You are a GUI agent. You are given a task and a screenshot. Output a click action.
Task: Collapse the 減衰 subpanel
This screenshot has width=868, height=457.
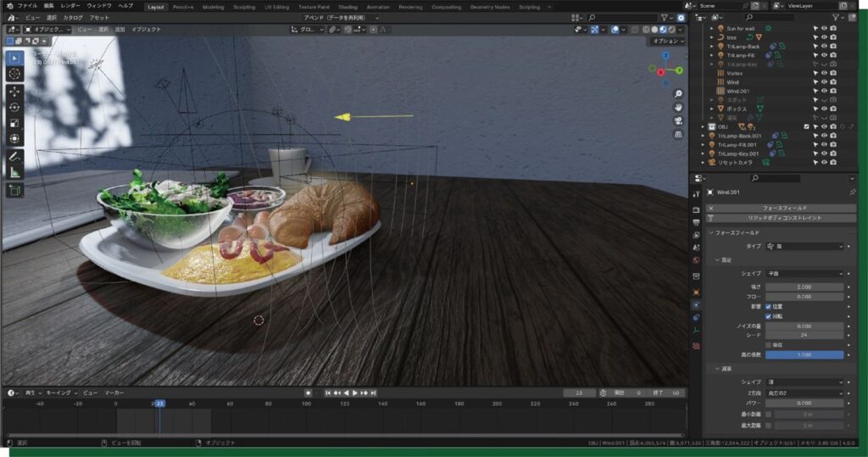pyautogui.click(x=717, y=368)
